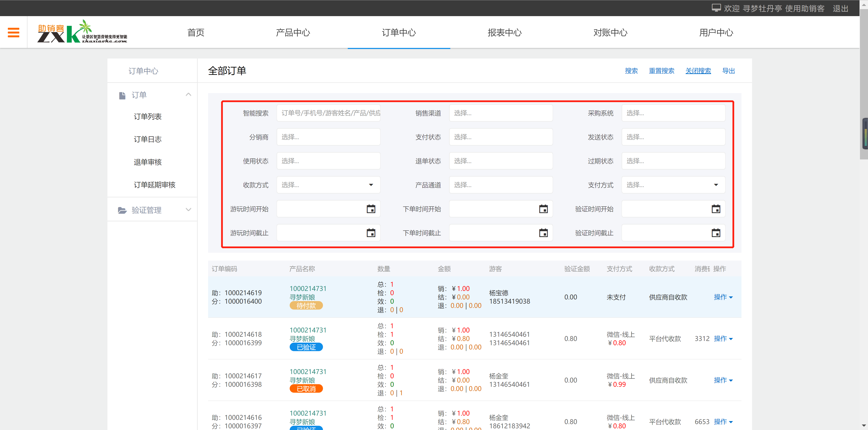Click the 导出 export link
Image resolution: width=868 pixels, height=430 pixels.
(x=729, y=71)
